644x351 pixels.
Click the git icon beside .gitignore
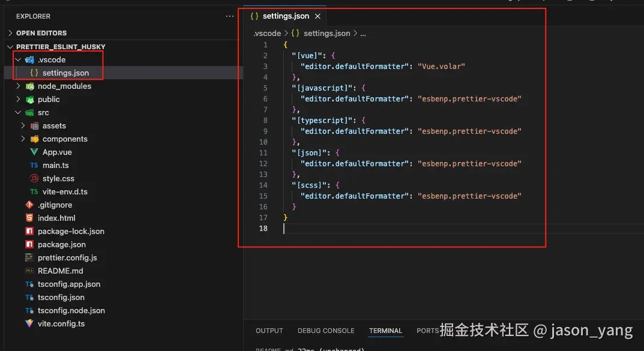(29, 205)
